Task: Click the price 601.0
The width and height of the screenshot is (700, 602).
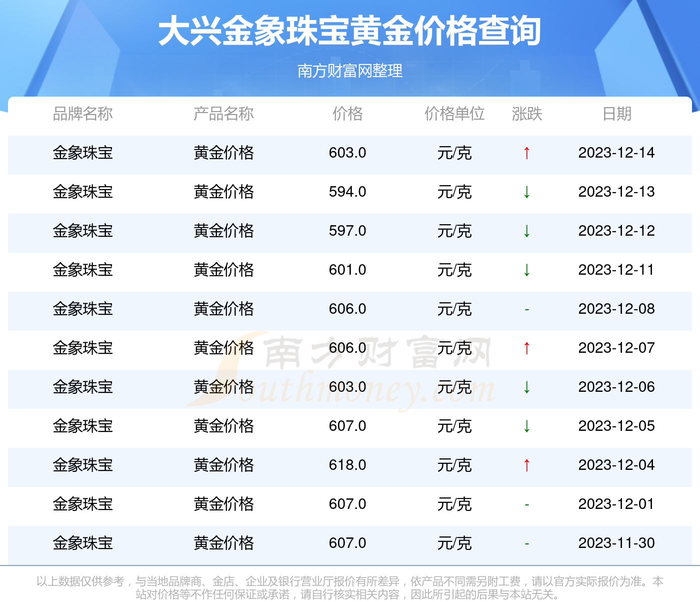Action: click(x=347, y=270)
